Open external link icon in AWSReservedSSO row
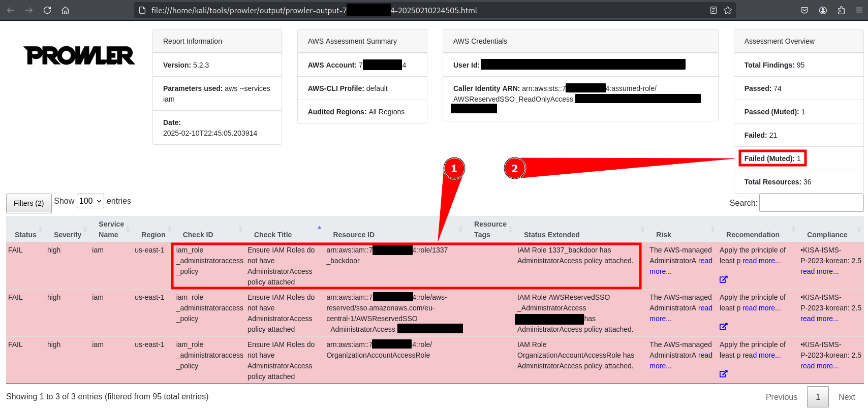868x410 pixels. point(724,327)
